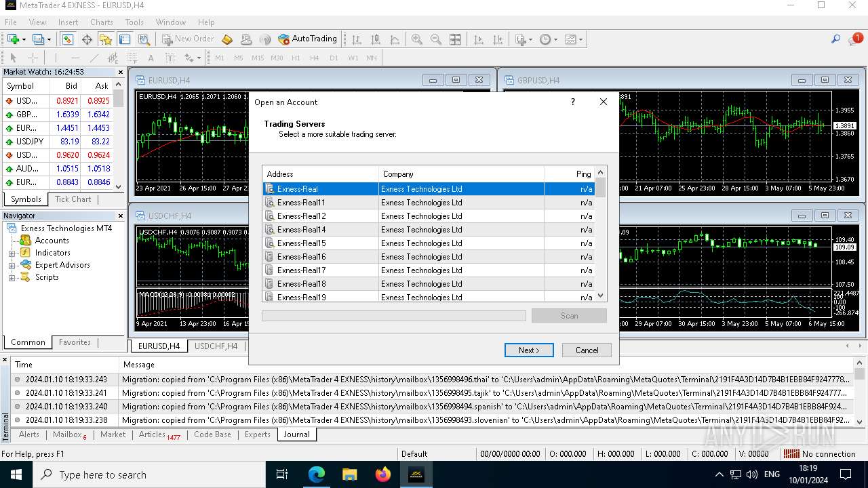Switch to the Favorites tab in Navigator
868x488 pixels.
pyautogui.click(x=75, y=342)
